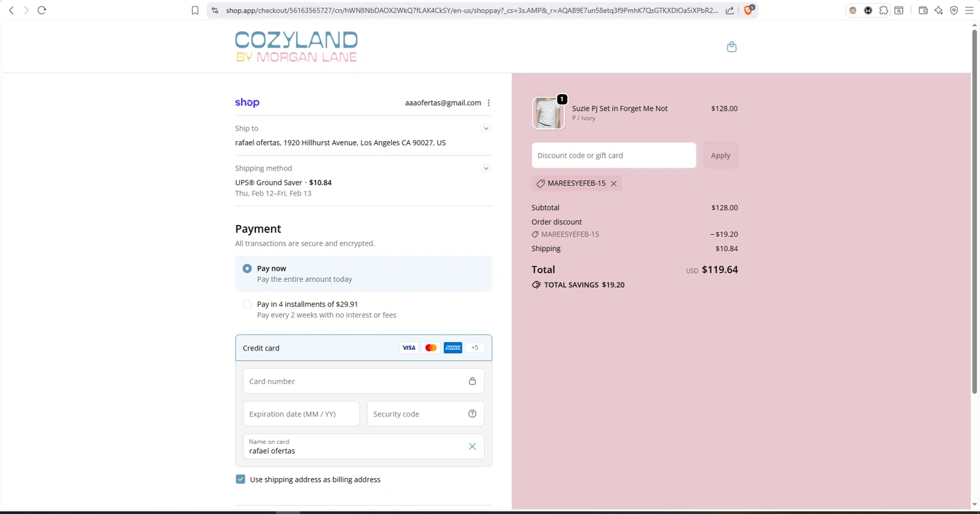Open Brave Shields lion icon
Screen dimensions: 980x514
[x=749, y=10]
